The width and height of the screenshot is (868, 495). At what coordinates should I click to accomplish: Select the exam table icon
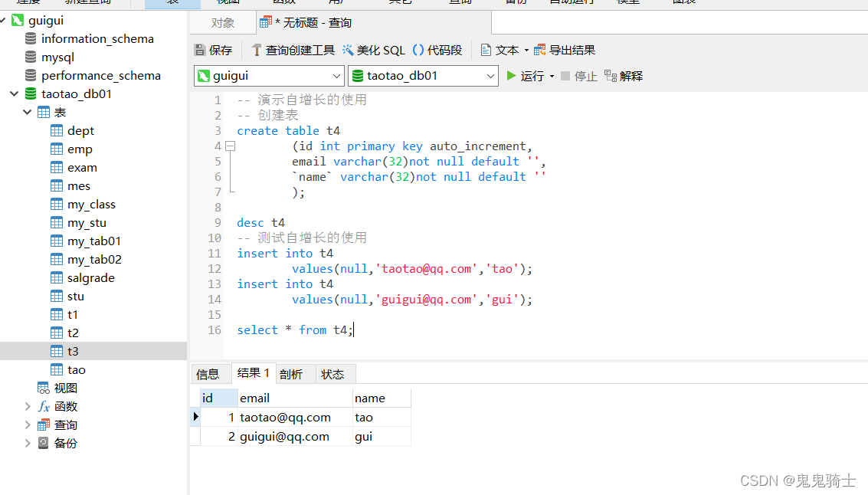(57, 167)
